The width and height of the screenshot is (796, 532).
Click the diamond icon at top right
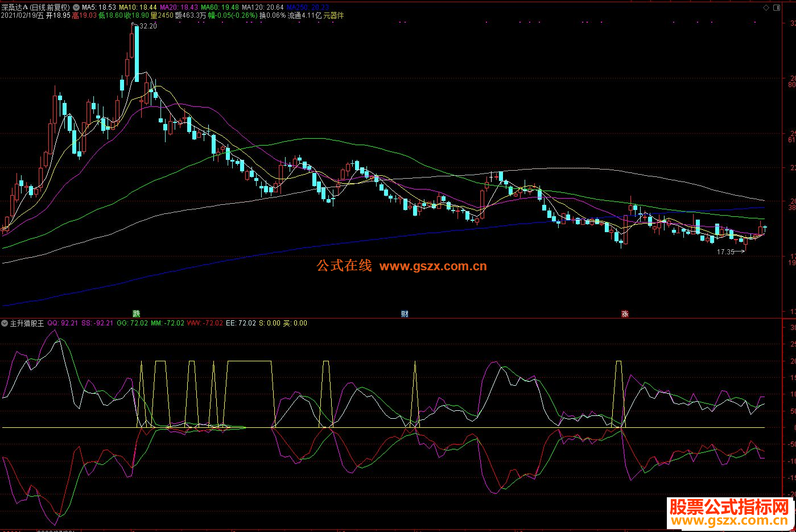(766, 8)
